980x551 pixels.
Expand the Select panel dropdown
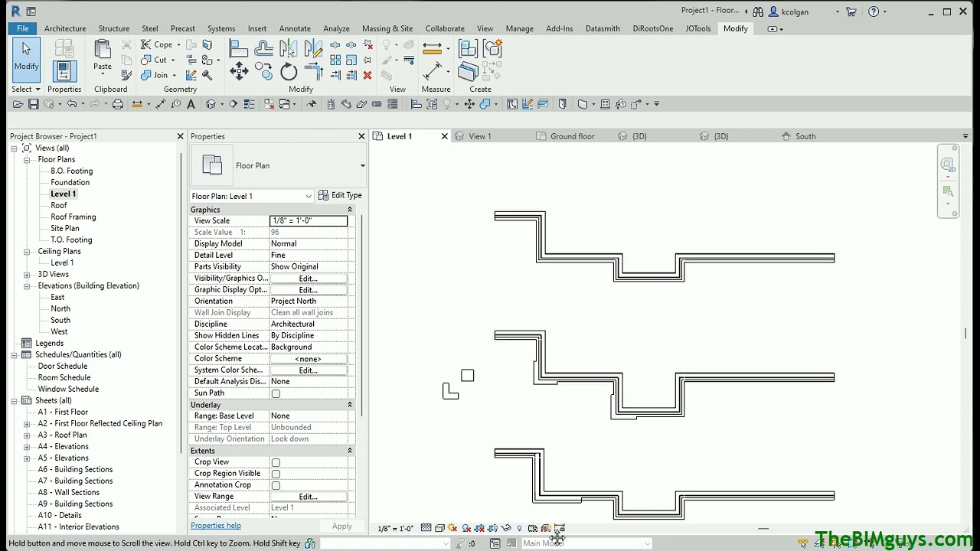pos(26,89)
